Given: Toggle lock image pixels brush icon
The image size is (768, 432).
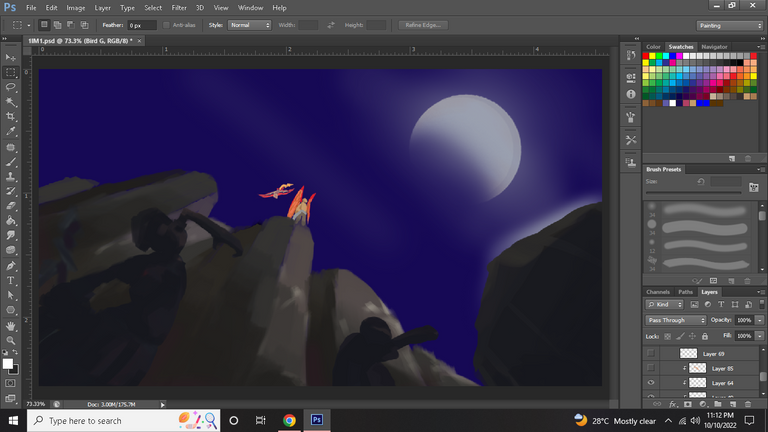Looking at the screenshot, I should click(x=680, y=336).
